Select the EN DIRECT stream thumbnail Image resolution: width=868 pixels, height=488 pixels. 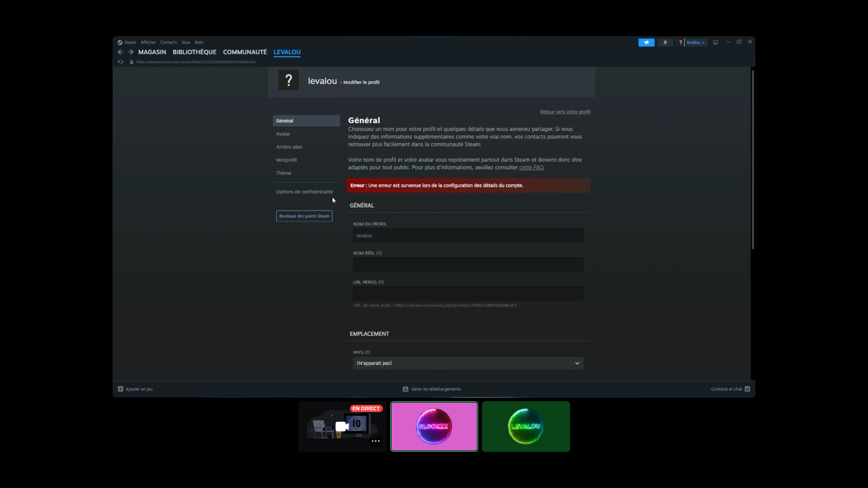[x=342, y=427]
